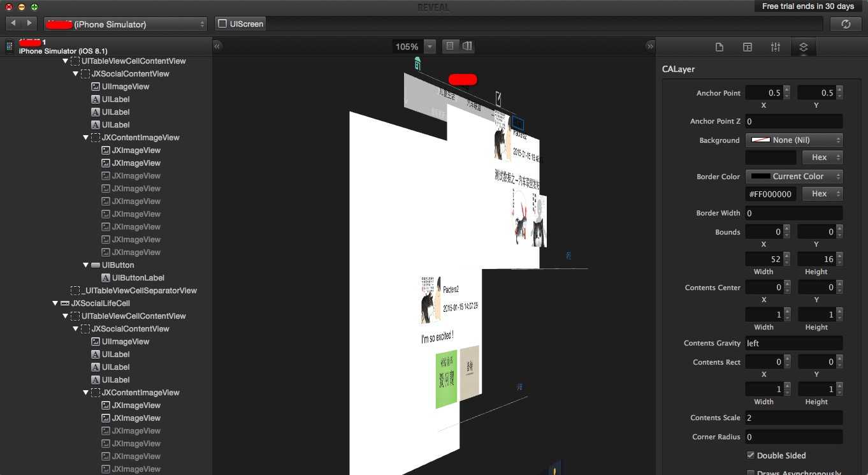Select the beige image thumbnail in the 3D canvas
The height and width of the screenshot is (475, 868).
tap(470, 372)
